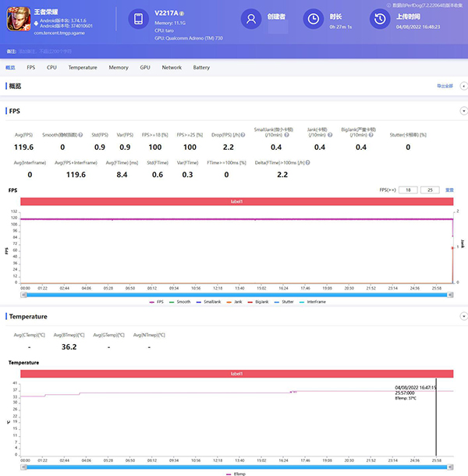Screen dimensions: 468x476
Task: Click the 导出全部 export all link
Action: click(444, 86)
